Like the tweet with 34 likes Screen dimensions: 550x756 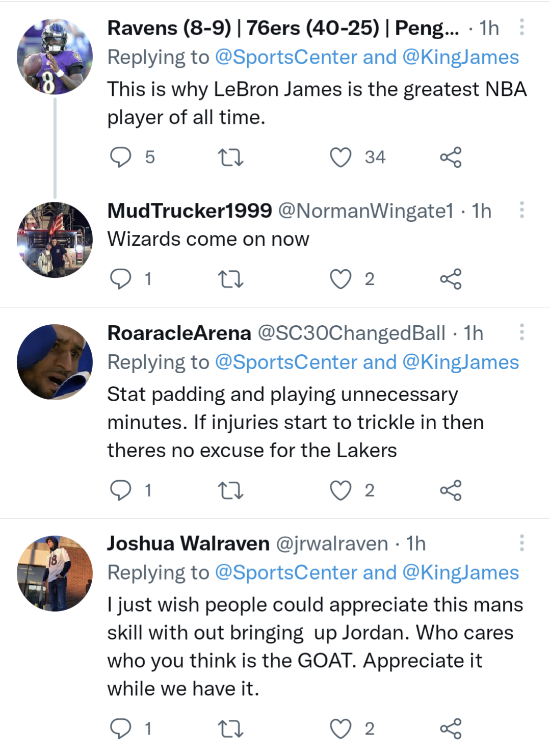[341, 157]
